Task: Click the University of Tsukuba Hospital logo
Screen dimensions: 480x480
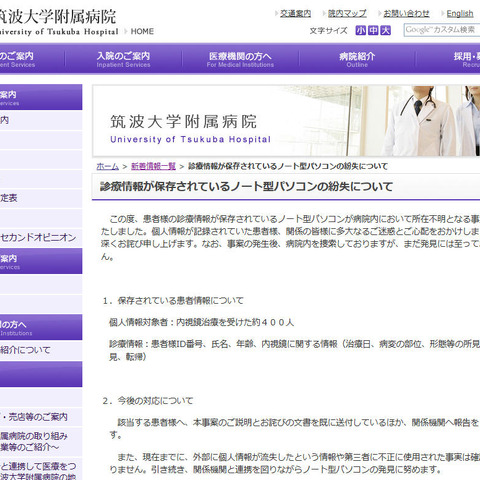Action: [58, 22]
